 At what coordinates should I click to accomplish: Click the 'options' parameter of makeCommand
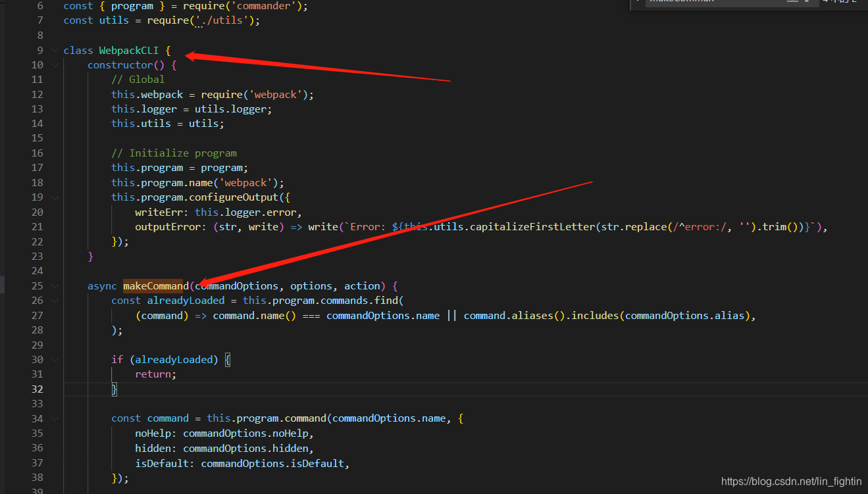click(x=311, y=285)
